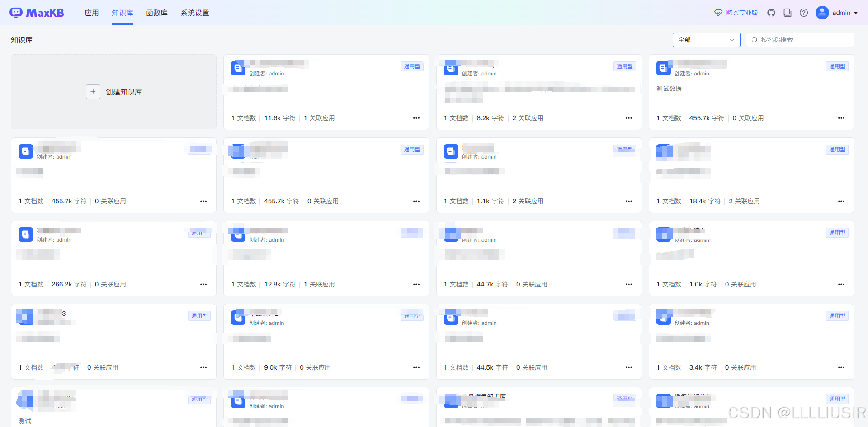Click document icon on the 测试数据 card
Screen dimensions: 868x427
click(x=664, y=68)
